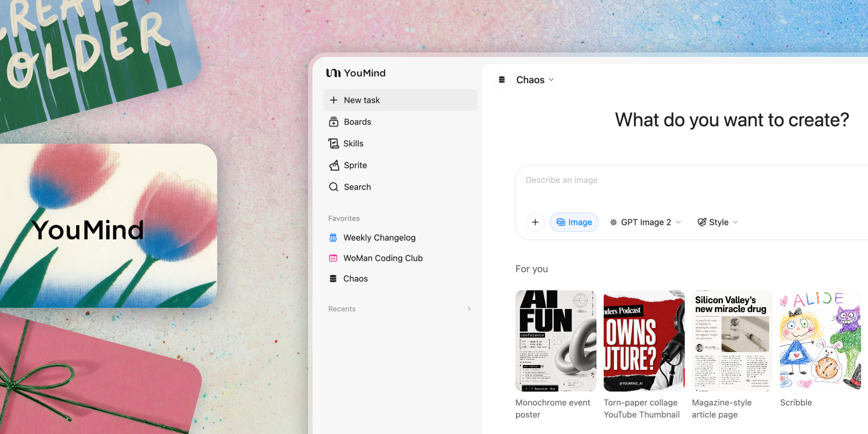The width and height of the screenshot is (868, 434).
Task: Open the Scribble style thumbnail
Action: (821, 341)
